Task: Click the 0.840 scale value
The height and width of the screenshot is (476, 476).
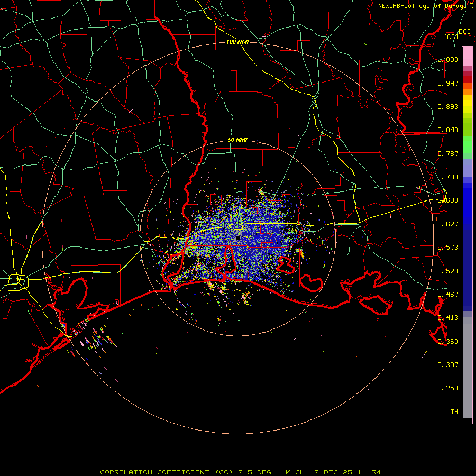Action: point(448,130)
